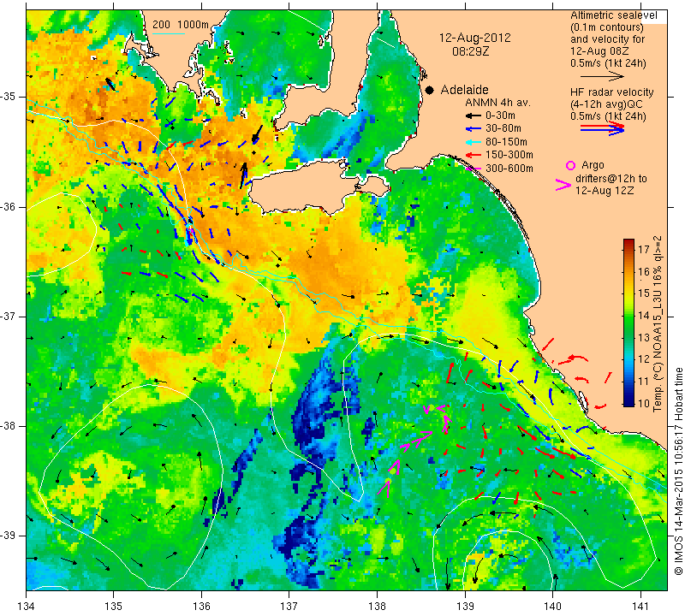Click the ANMN 4h av. legend heading
The width and height of the screenshot is (685, 616).
497,103
